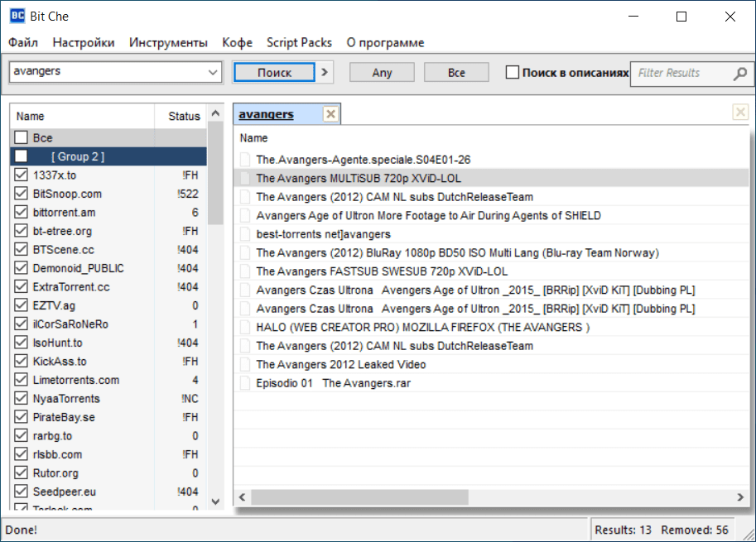Select the bt-etree.org site row
The height and width of the screenshot is (542, 756).
pos(108,231)
